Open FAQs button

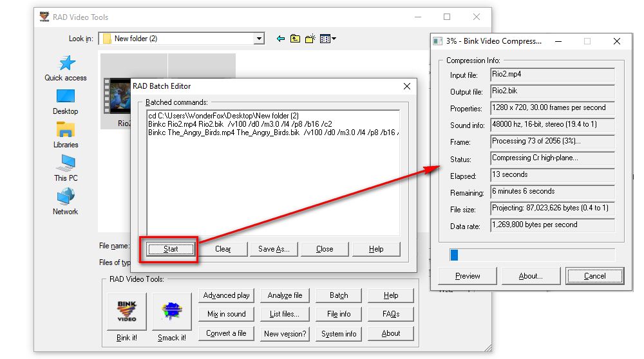click(x=391, y=314)
